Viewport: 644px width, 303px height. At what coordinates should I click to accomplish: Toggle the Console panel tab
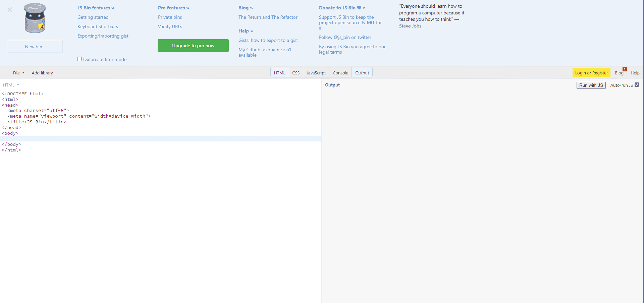[x=340, y=73]
